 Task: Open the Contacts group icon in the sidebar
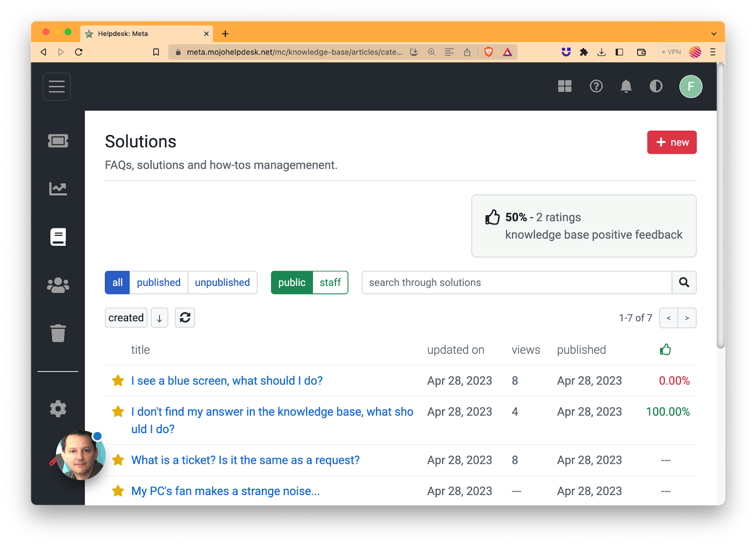58,285
